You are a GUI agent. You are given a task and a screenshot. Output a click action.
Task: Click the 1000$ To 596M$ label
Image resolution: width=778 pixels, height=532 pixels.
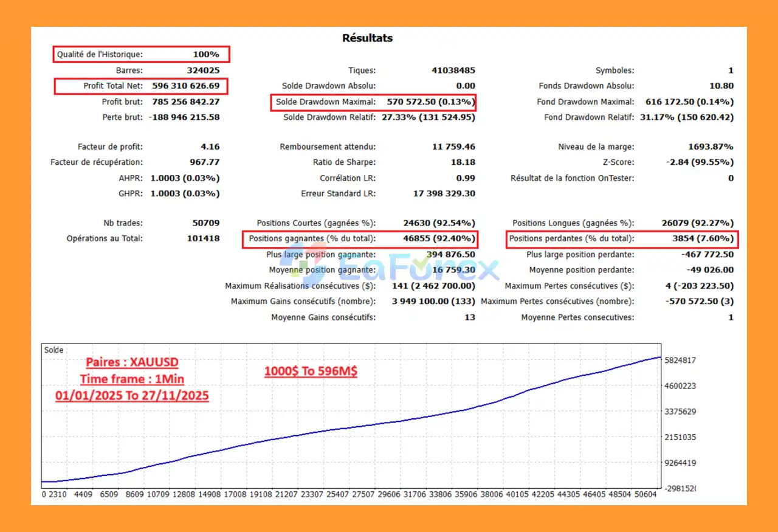pos(311,371)
